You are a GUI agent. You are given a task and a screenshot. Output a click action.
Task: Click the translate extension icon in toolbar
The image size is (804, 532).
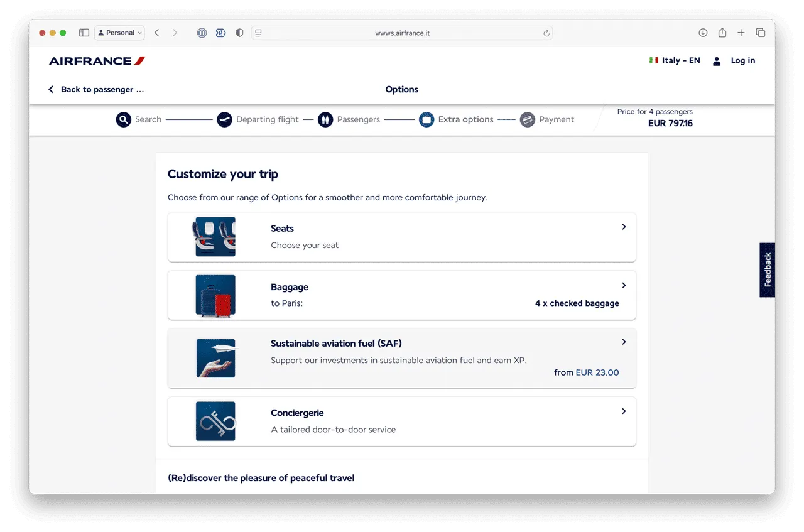(x=220, y=33)
